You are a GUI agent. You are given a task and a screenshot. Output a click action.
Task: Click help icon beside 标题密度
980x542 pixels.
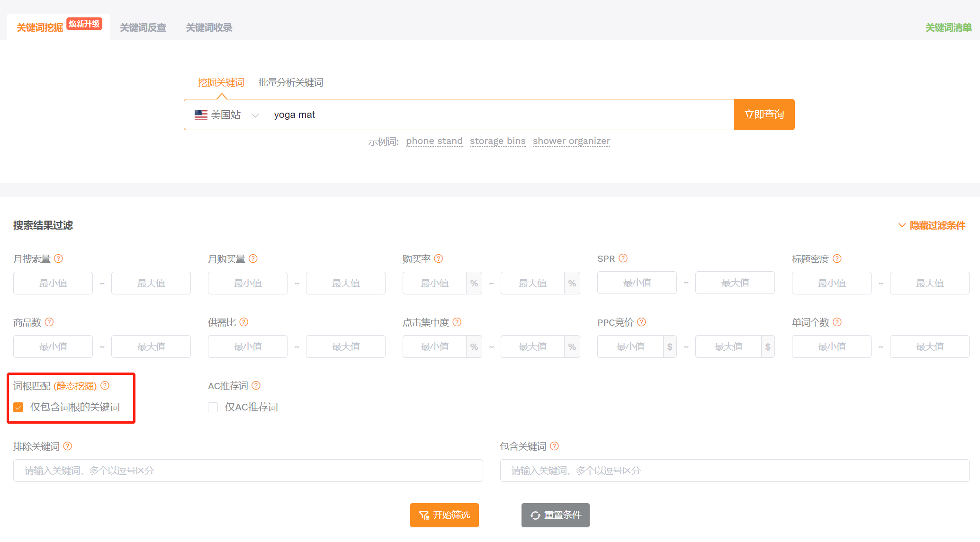point(837,258)
